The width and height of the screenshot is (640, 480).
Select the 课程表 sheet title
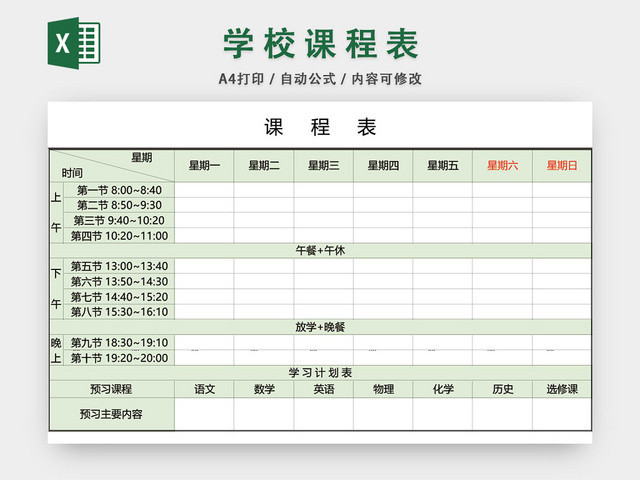[320, 127]
